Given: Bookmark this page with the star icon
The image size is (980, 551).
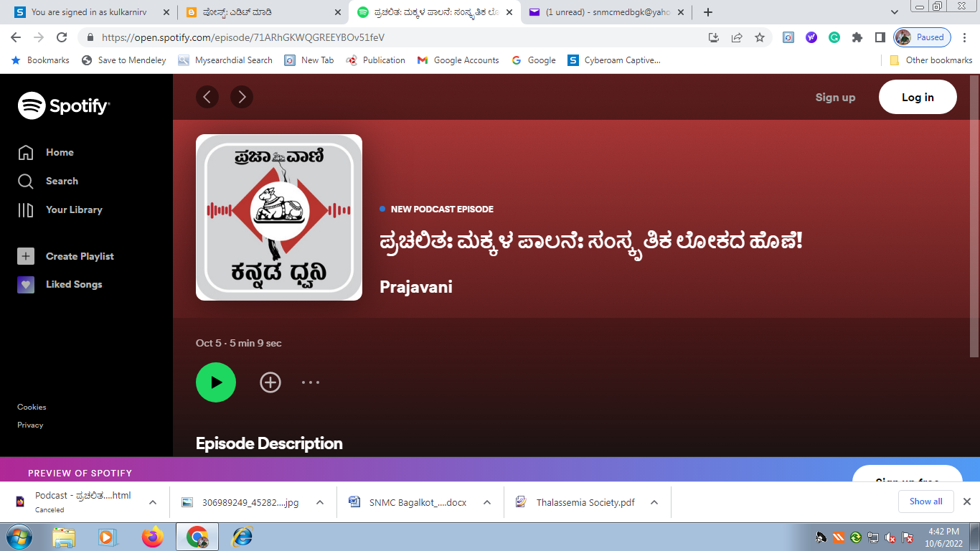Looking at the screenshot, I should pyautogui.click(x=760, y=37).
